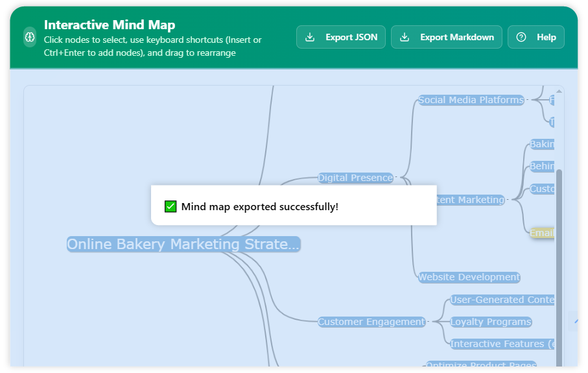Select the User-Generated Content node
The width and height of the screenshot is (588, 373).
(x=502, y=300)
